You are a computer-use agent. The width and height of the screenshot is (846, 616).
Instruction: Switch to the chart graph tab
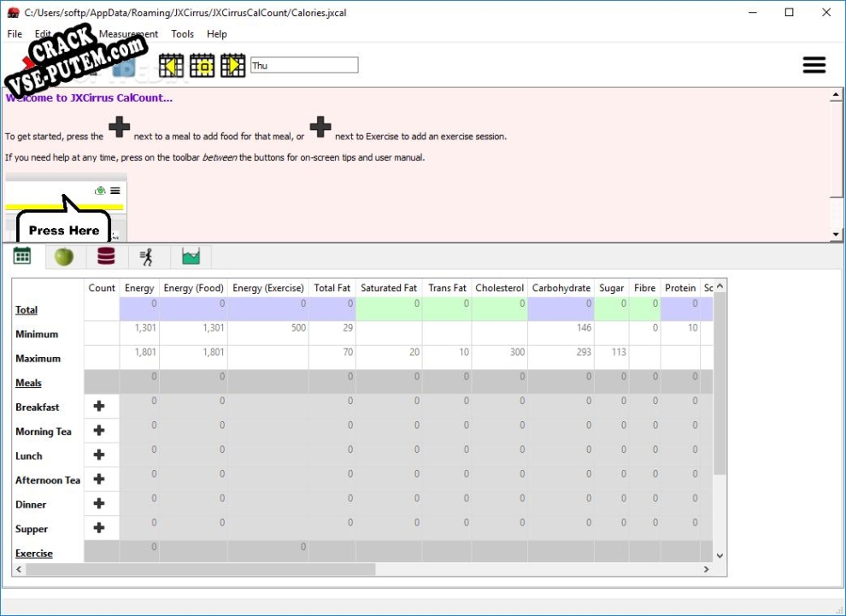(191, 256)
